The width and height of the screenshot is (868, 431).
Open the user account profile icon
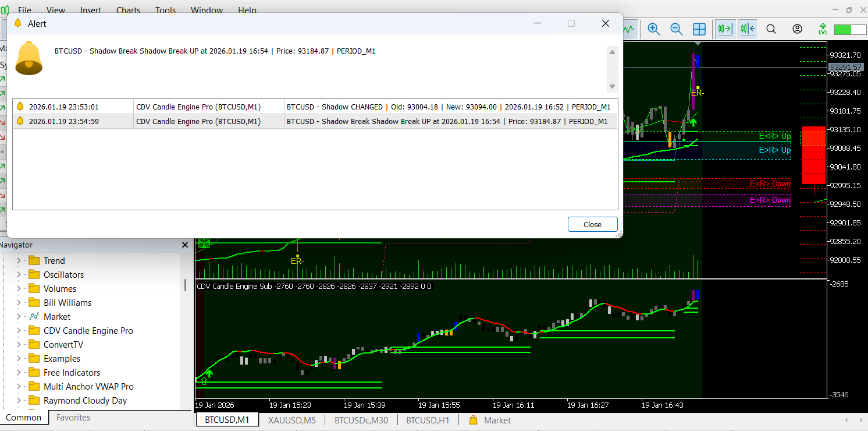pos(797,29)
